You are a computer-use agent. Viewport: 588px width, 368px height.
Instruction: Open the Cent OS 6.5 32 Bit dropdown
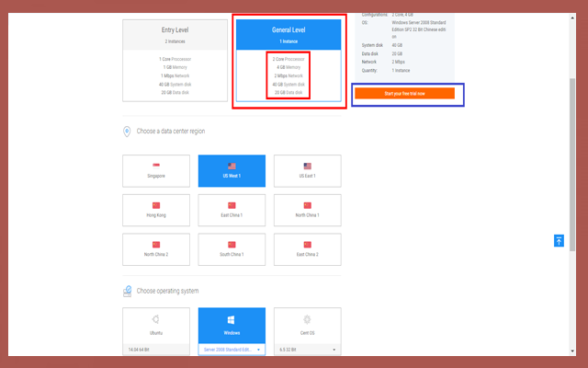(308, 350)
